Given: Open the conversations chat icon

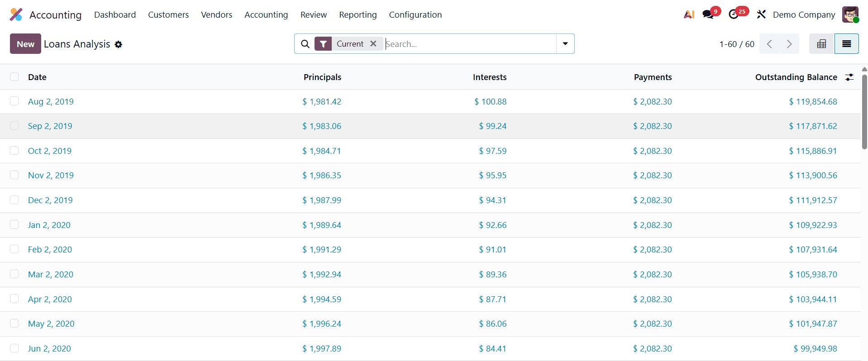Looking at the screenshot, I should pyautogui.click(x=708, y=14).
